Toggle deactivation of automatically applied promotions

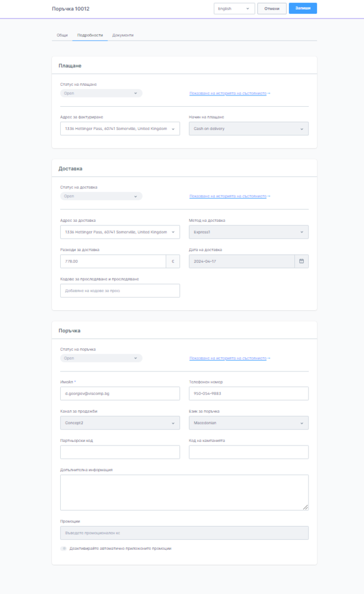[x=64, y=548]
